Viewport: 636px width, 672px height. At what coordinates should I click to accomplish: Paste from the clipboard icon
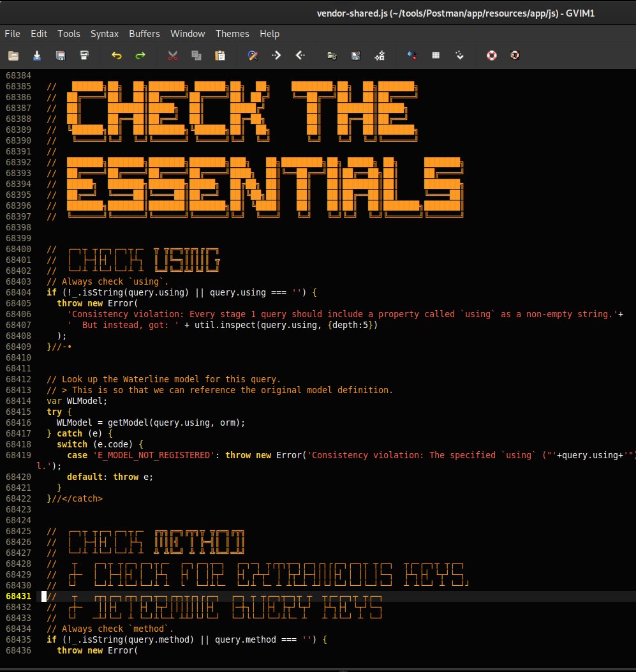[219, 56]
